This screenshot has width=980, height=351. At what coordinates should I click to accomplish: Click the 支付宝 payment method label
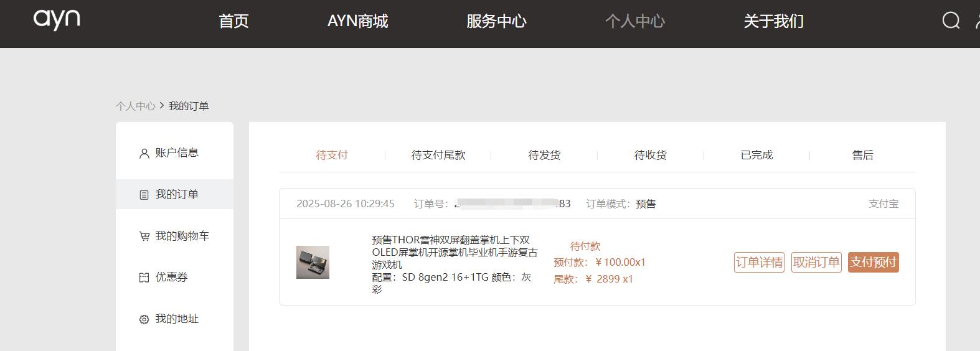point(883,204)
